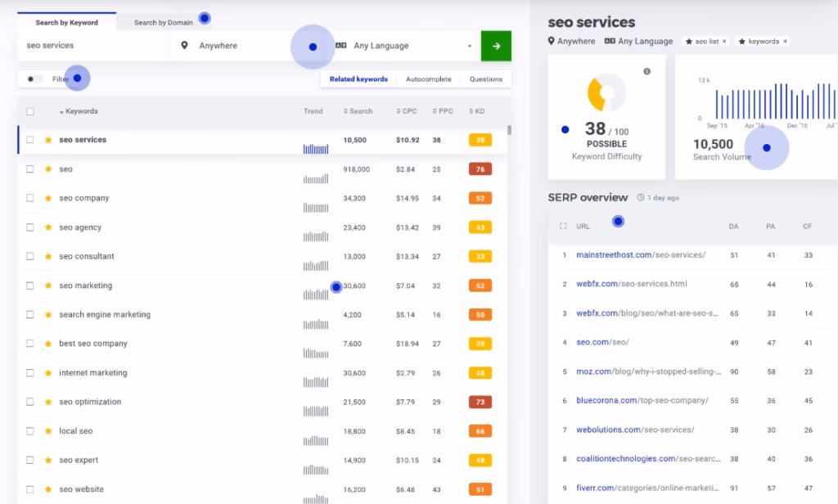Remove the keywords tag

(785, 42)
